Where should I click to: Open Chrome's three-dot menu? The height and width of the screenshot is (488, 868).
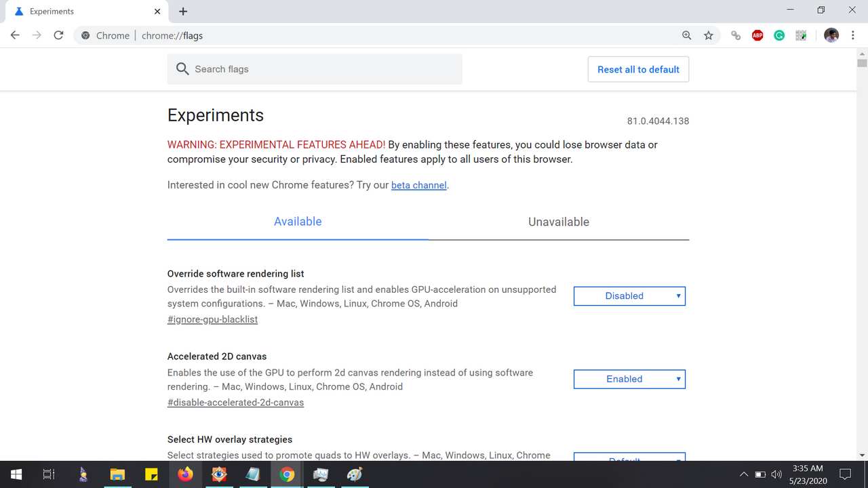tap(852, 35)
